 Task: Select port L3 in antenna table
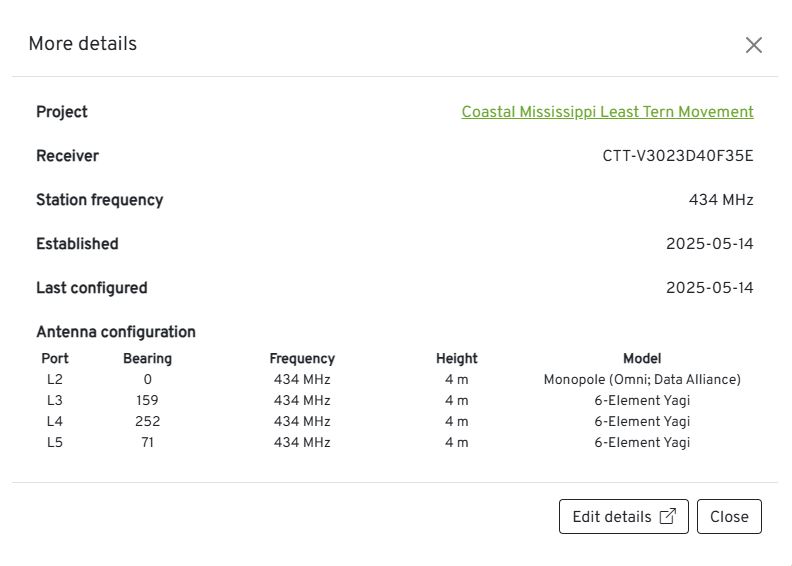(x=55, y=401)
